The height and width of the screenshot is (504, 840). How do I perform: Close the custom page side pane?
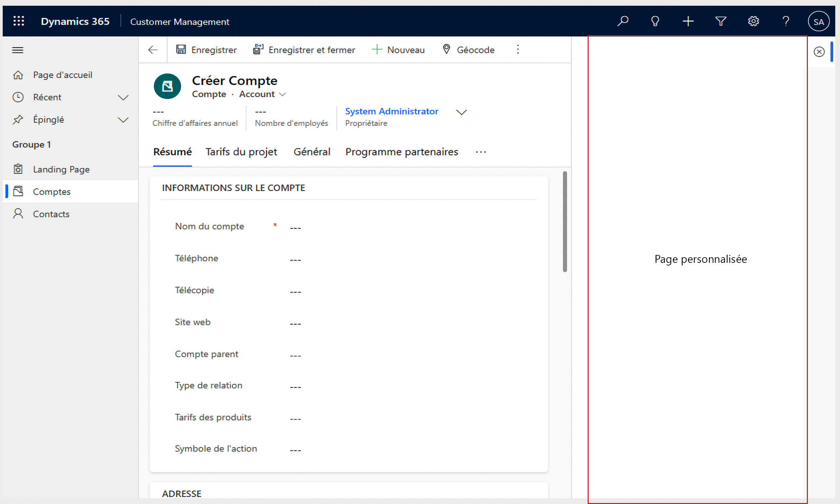[x=819, y=52]
